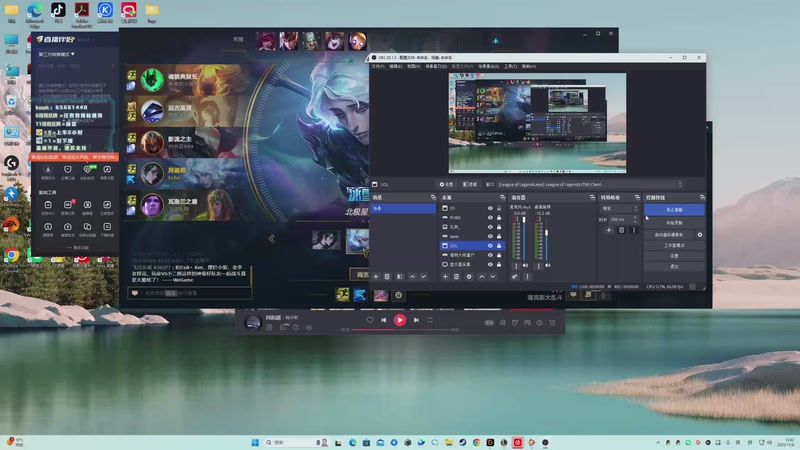
Task: Unlock the PUBG source
Action: pos(499,217)
